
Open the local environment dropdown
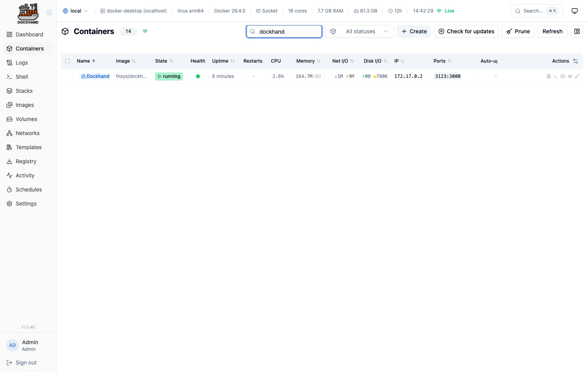[x=75, y=11]
